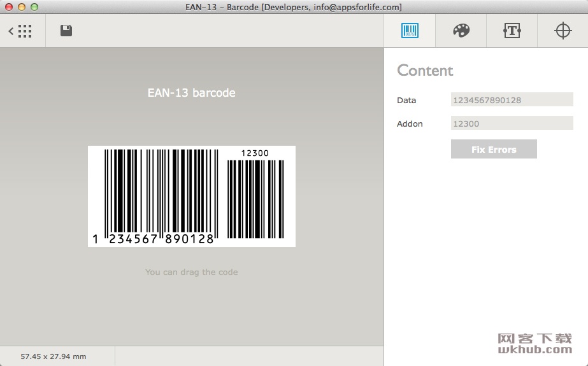Screen dimensions: 588x366
Task: Click the 'Addon' field label
Action: 410,123
